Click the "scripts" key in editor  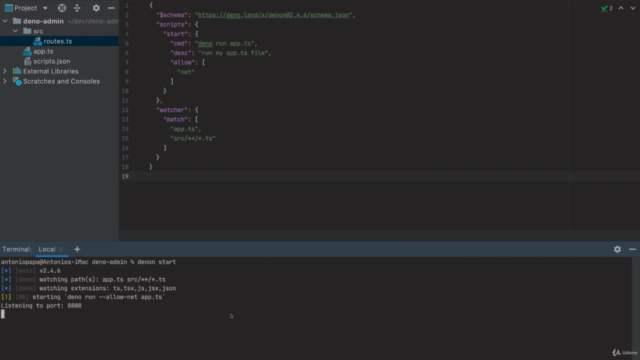point(171,24)
